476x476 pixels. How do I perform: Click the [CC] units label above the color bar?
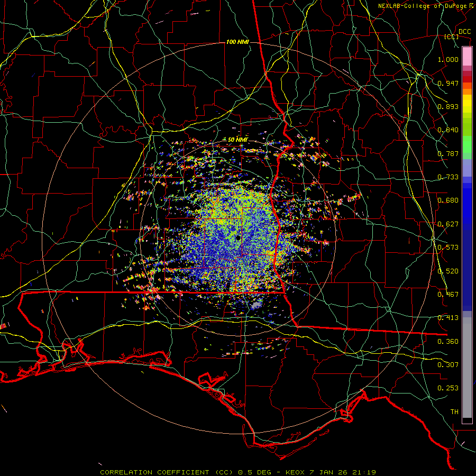(x=452, y=36)
